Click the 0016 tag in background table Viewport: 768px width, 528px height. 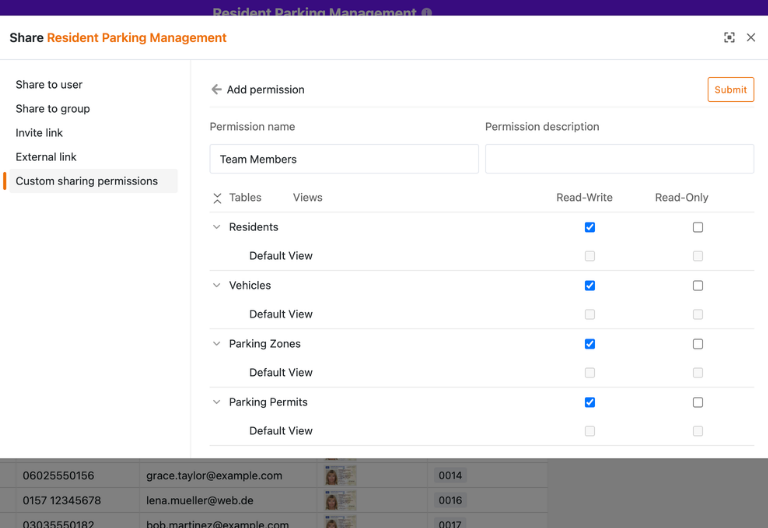450,500
